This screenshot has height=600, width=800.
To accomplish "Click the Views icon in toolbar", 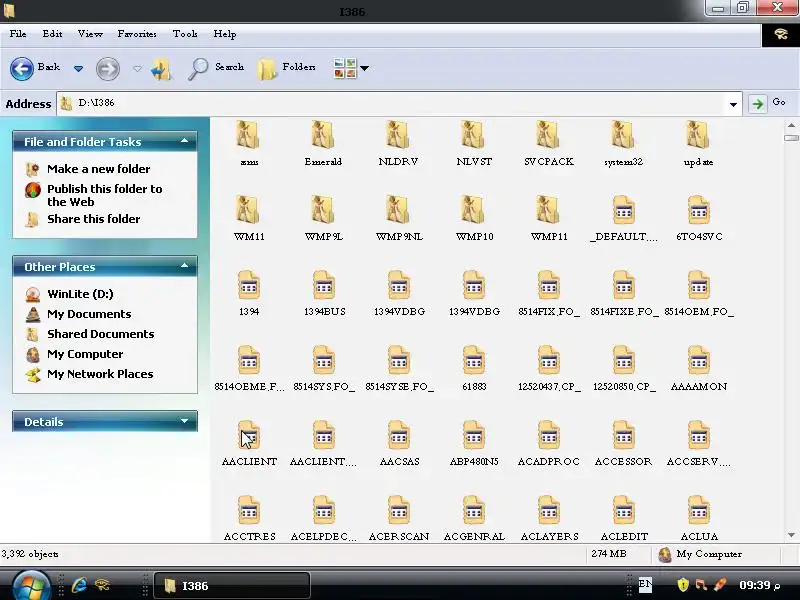I will (x=345, y=68).
